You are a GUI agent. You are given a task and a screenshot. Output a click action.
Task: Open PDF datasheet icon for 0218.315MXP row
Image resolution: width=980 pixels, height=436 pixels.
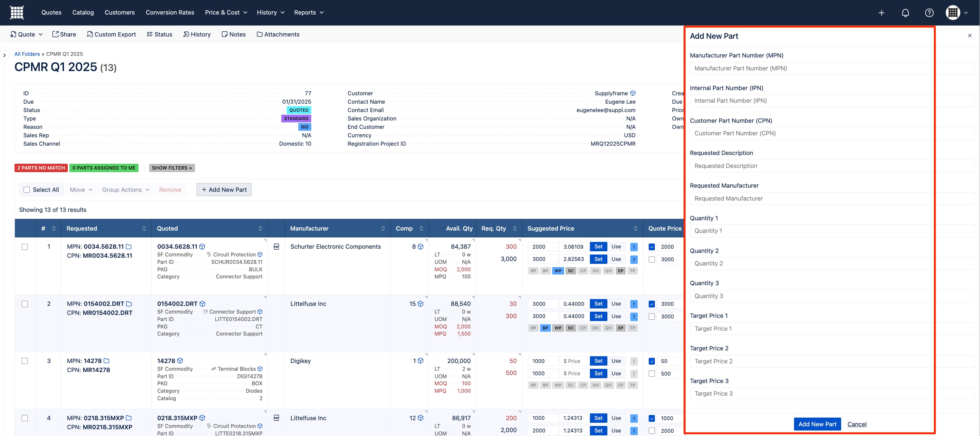pyautogui.click(x=277, y=418)
